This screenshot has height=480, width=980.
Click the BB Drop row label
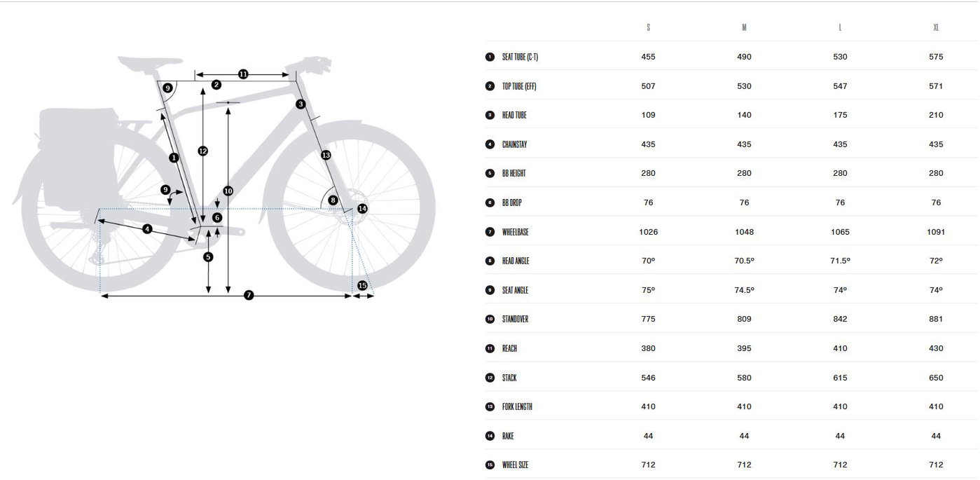[511, 203]
